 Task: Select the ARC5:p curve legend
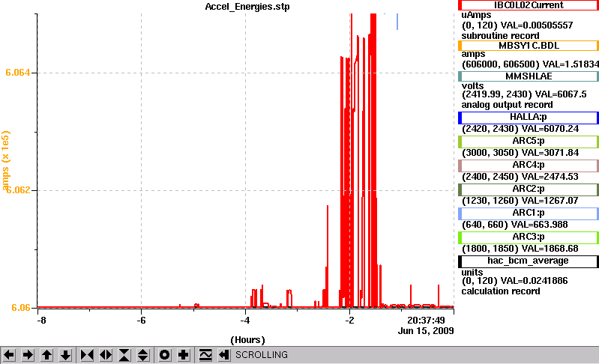529,142
